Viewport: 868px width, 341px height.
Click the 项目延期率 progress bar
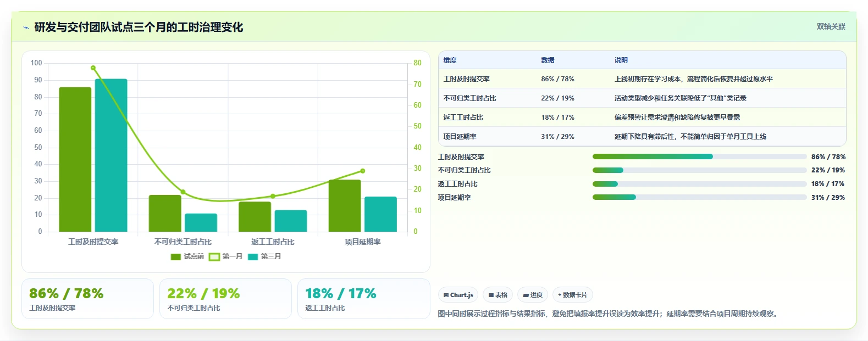click(x=699, y=197)
